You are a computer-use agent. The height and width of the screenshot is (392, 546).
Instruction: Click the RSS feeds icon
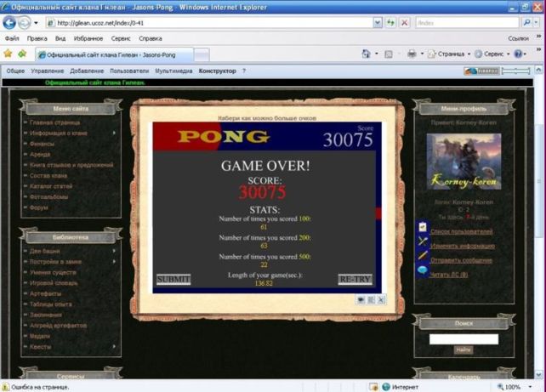tap(389, 54)
